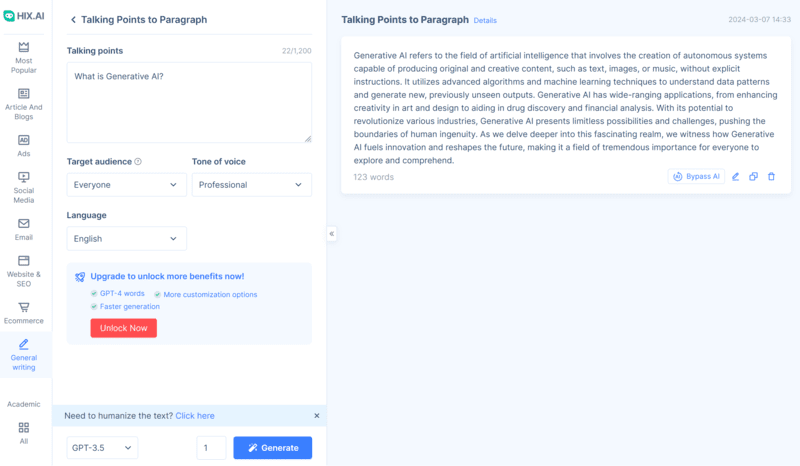Click the Target audience info icon
This screenshot has width=800, height=466.
[138, 162]
